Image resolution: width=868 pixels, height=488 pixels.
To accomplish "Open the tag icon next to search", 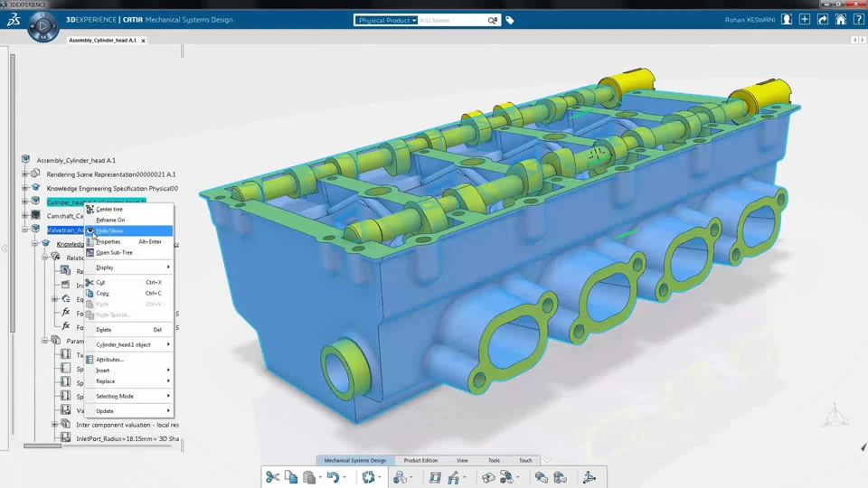I will tap(510, 21).
